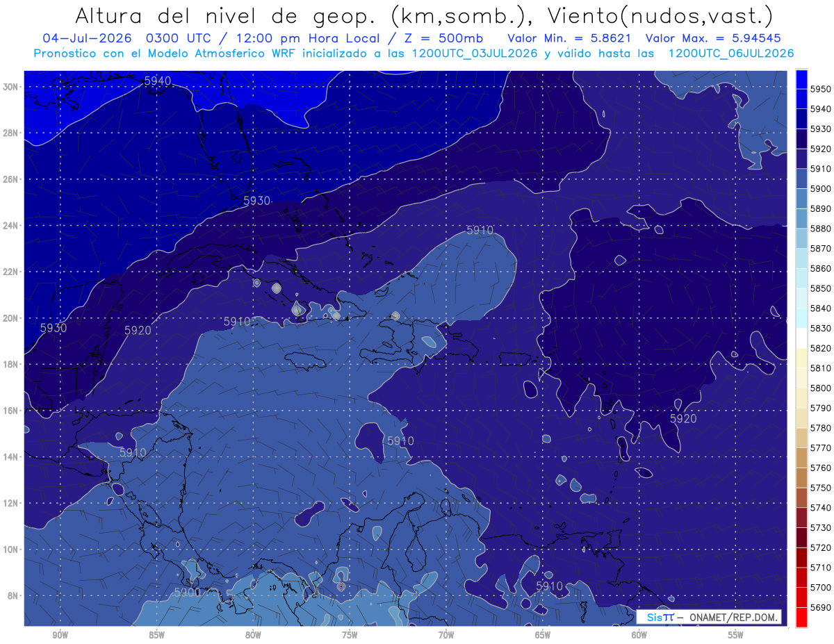Click the 5920 contour label east of the Lesser Antilles
This screenshot has width=834, height=644.
click(683, 419)
